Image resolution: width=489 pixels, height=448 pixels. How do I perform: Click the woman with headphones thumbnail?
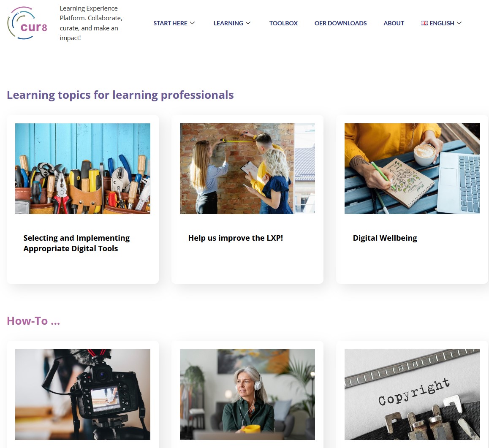click(247, 394)
